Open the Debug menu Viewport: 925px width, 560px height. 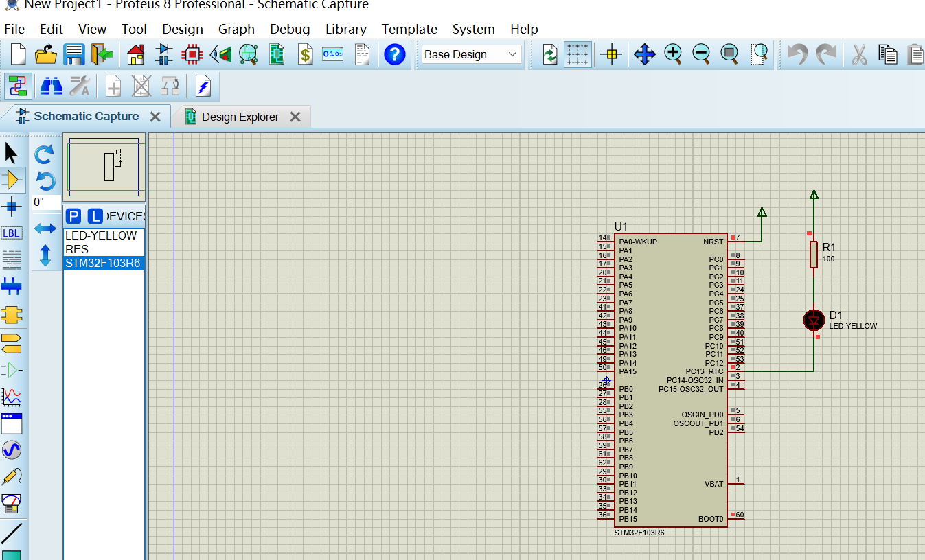click(290, 29)
